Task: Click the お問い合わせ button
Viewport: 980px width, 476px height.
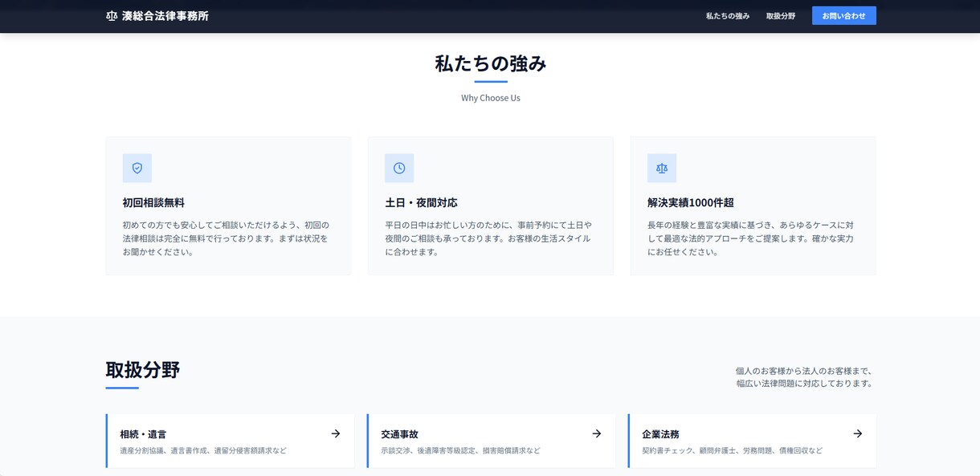Action: click(x=843, y=16)
